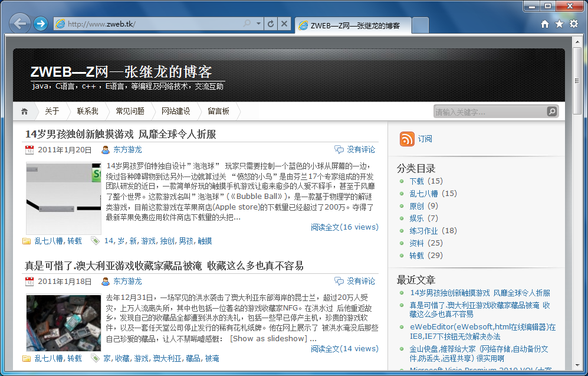Image resolution: width=588 pixels, height=376 pixels.
Task: Maximize the browser window
Action: [x=548, y=6]
